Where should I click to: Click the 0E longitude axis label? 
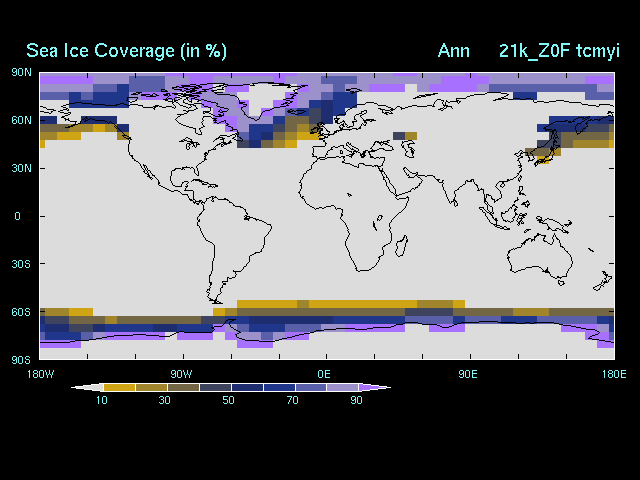(324, 374)
